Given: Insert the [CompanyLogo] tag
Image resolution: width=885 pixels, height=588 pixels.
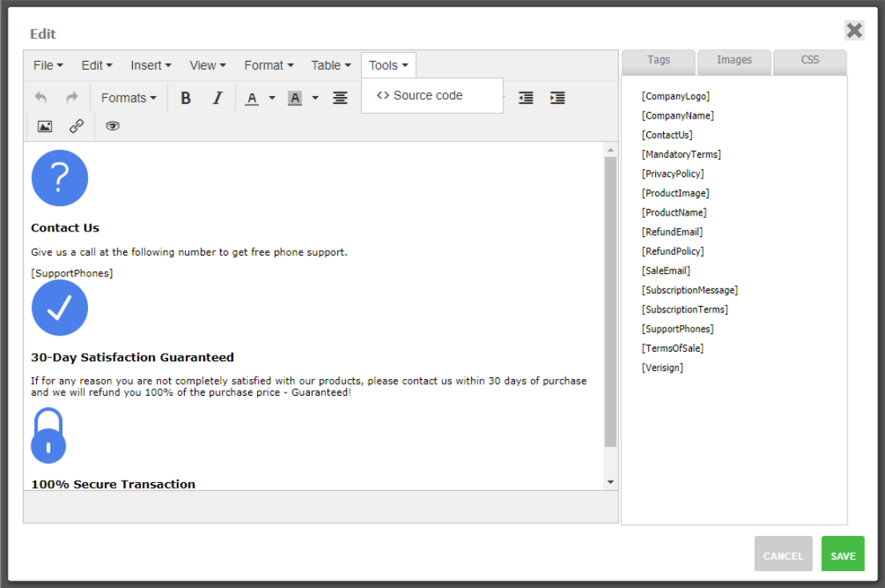Looking at the screenshot, I should click(675, 96).
